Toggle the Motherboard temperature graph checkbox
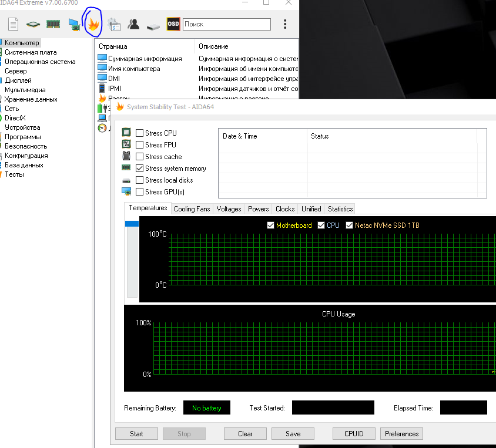496x448 pixels. tap(270, 225)
